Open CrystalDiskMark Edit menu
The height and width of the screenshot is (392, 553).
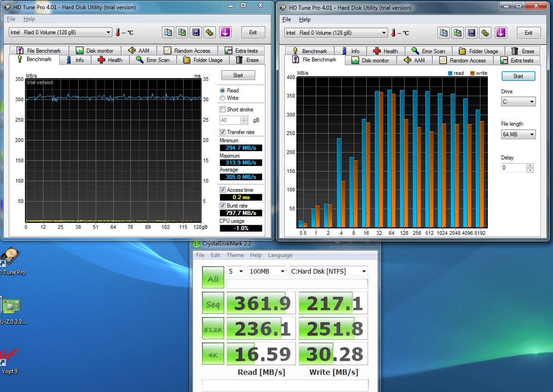point(215,255)
